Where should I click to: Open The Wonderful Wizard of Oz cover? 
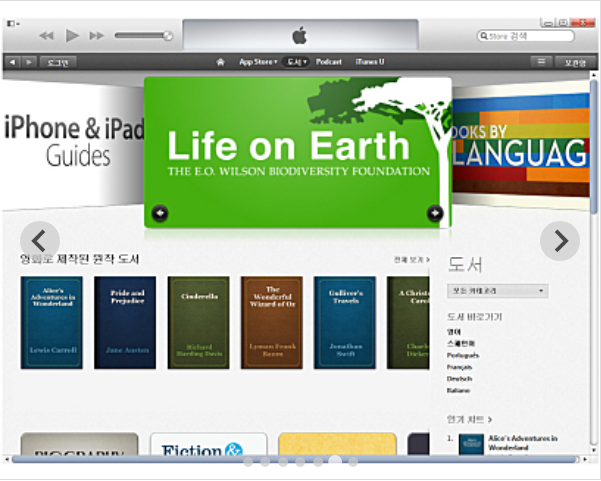[272, 323]
